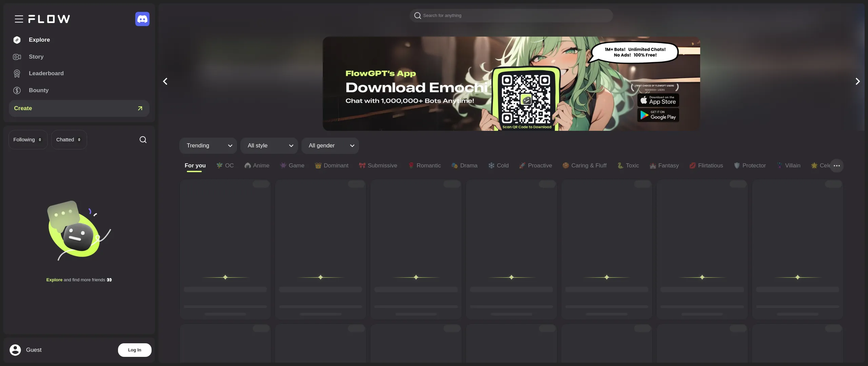This screenshot has width=868, height=366.
Task: Click the Story camera icon
Action: point(17,57)
